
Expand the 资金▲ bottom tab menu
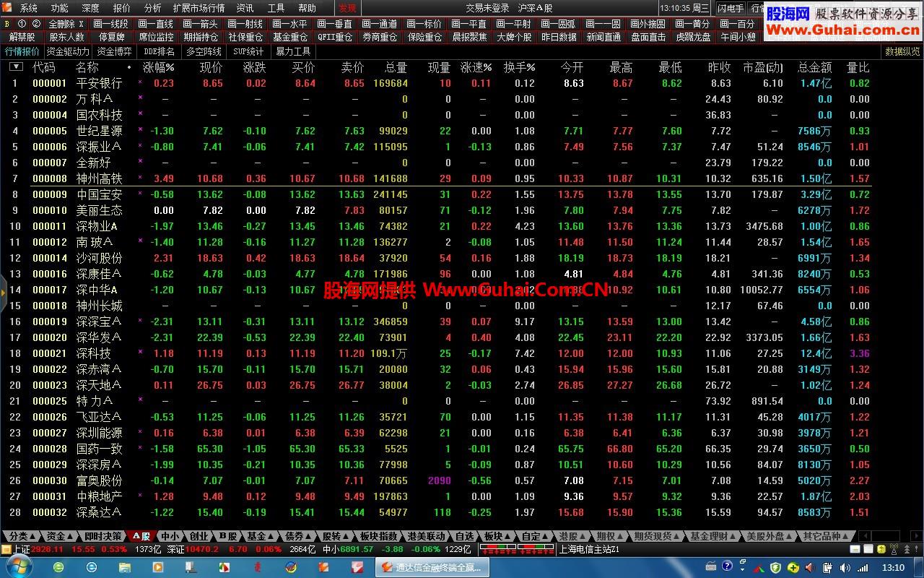click(61, 536)
